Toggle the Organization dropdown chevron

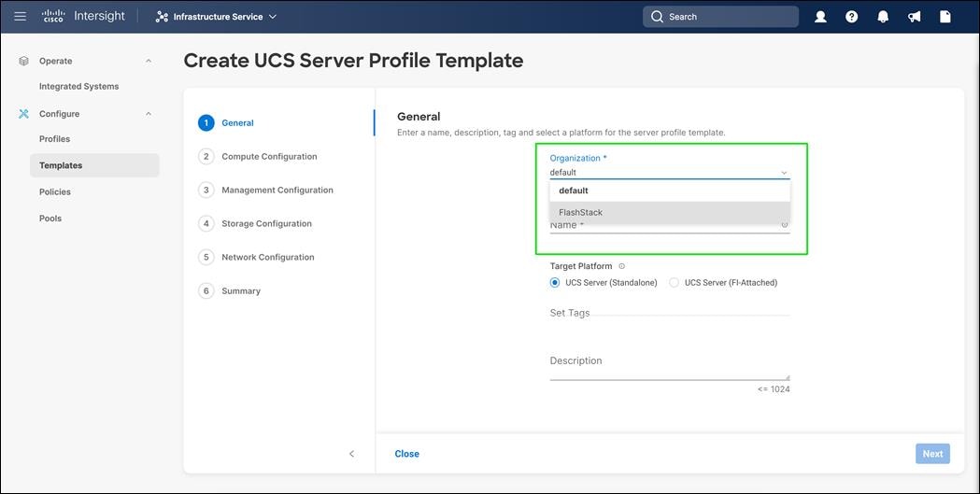point(784,173)
